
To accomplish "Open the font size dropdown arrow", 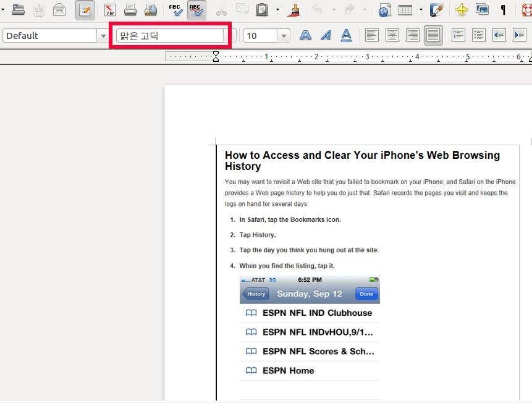I will coord(284,36).
